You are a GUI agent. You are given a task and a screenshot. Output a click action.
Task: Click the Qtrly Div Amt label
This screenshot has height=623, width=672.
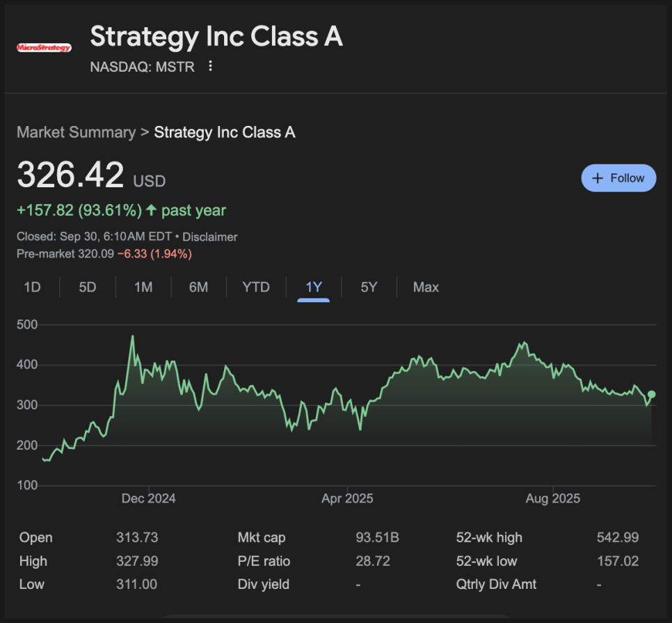[x=496, y=584]
